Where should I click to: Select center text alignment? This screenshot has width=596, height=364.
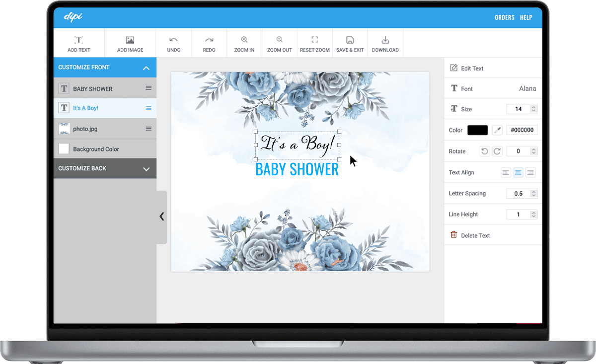click(x=518, y=172)
